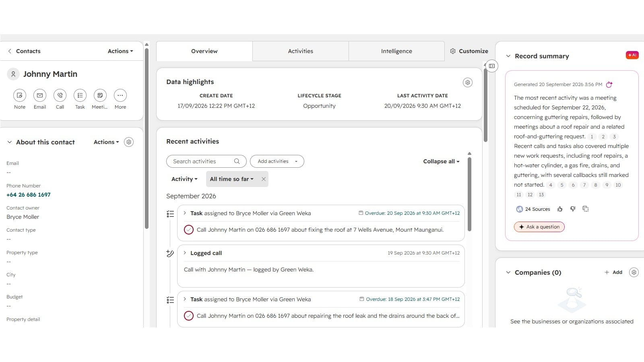Open the Contacts header Actions dropdown

[120, 51]
